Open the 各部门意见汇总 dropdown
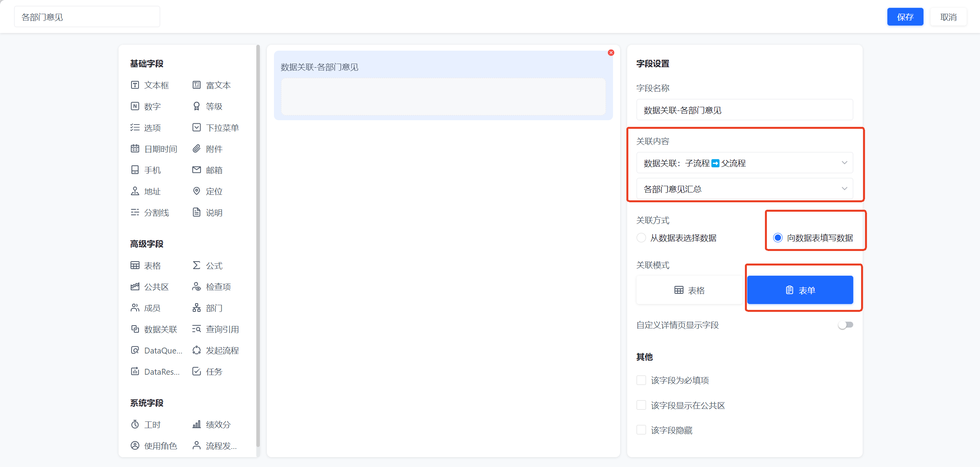This screenshot has height=467, width=980. click(745, 189)
